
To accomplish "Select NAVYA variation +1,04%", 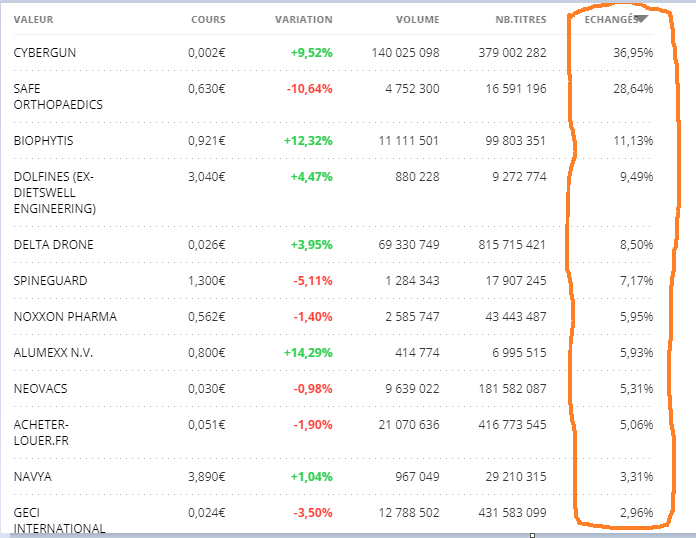I will coord(312,477).
